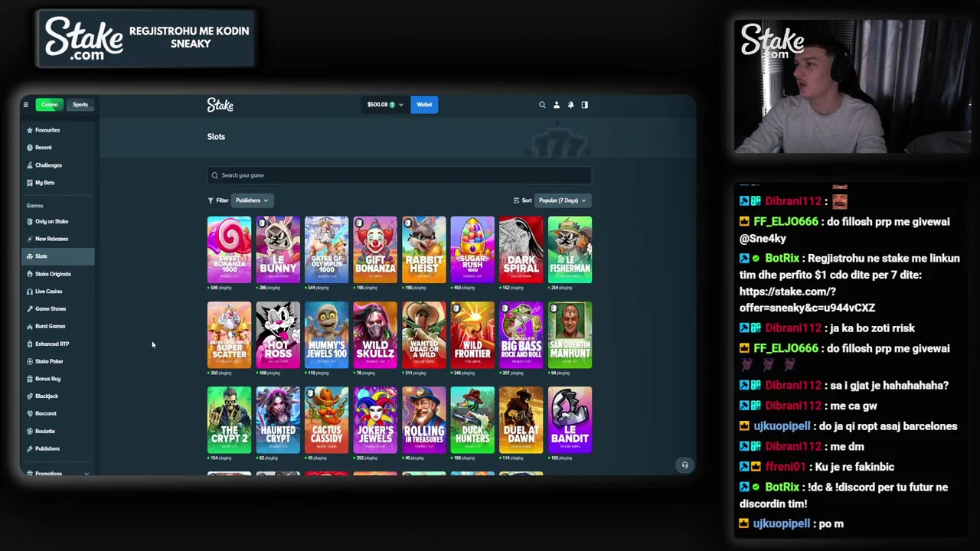
Task: Click the Challenges icon in sidebar
Action: (x=29, y=165)
